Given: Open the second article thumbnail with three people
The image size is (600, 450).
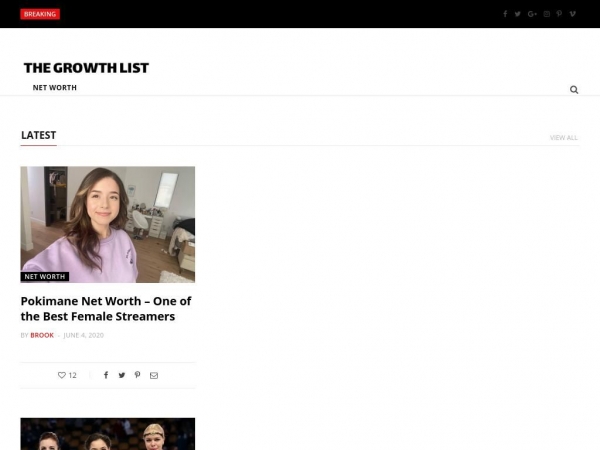Looking at the screenshot, I should coord(108,434).
